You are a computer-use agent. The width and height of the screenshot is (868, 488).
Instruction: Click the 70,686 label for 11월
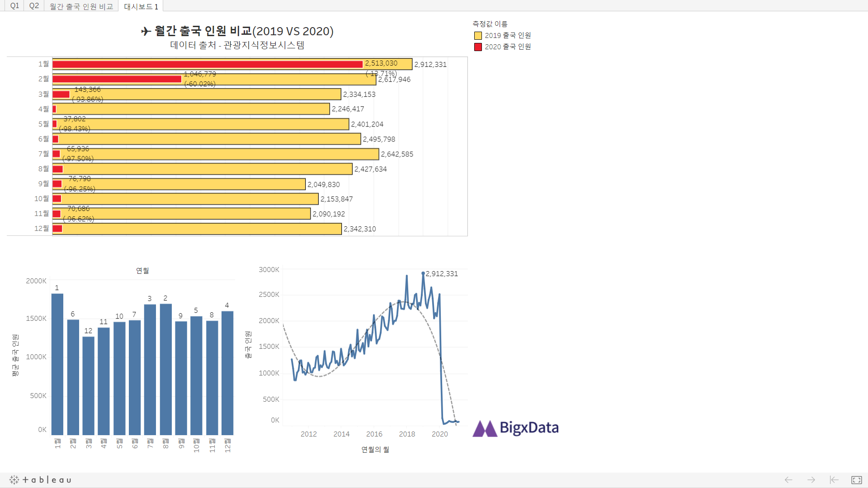click(79, 209)
